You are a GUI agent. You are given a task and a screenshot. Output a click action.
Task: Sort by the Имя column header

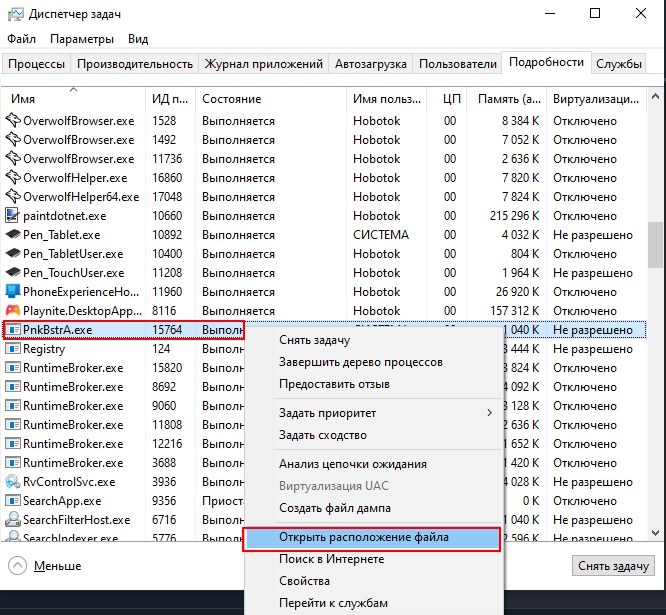click(73, 99)
